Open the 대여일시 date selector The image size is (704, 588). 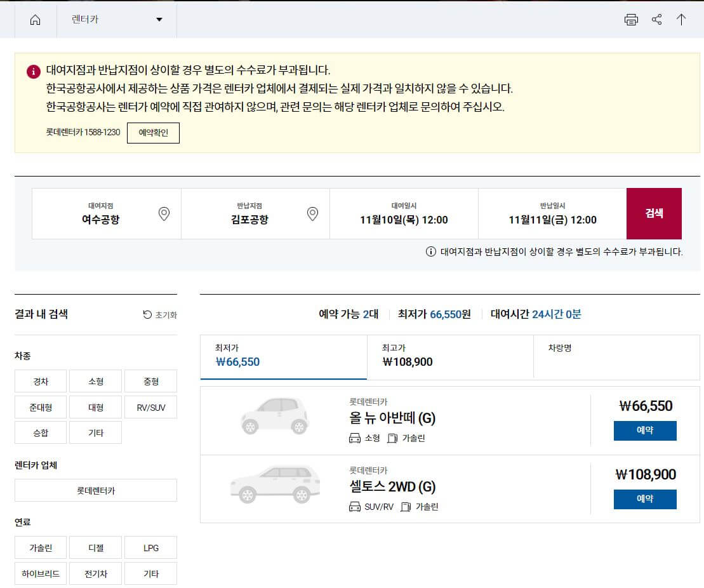[404, 214]
